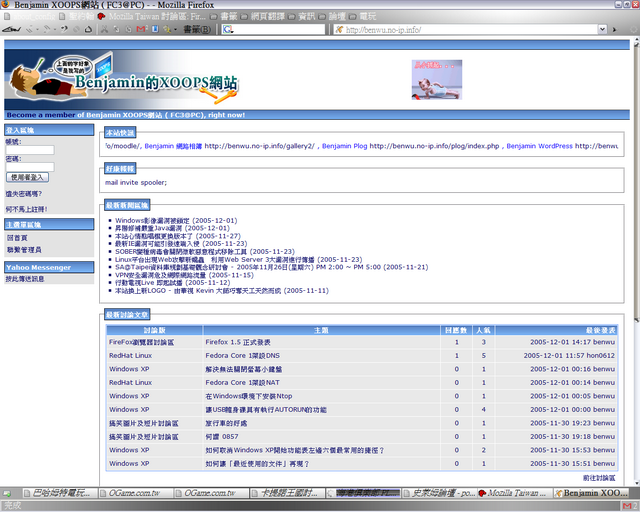
Task: Click 何不馬上註冊! register link
Action: 26,209
